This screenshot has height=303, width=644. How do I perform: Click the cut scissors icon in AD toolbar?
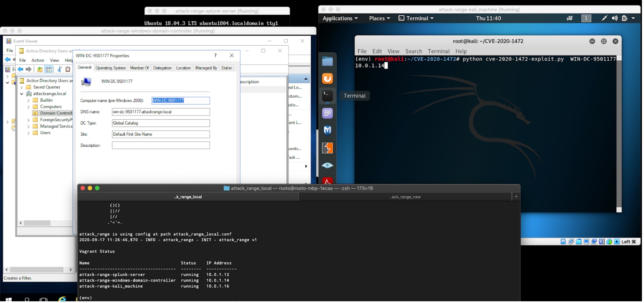(x=59, y=69)
